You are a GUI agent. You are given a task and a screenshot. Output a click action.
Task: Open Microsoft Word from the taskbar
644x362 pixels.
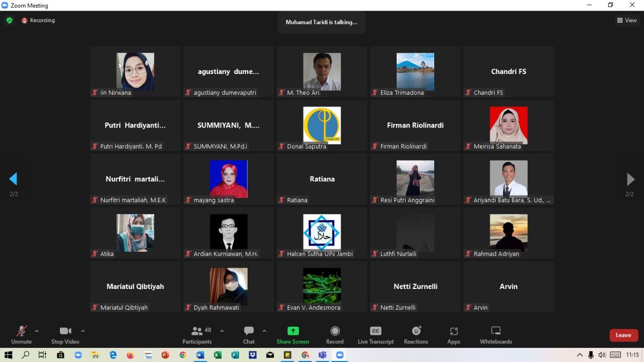pos(200,355)
